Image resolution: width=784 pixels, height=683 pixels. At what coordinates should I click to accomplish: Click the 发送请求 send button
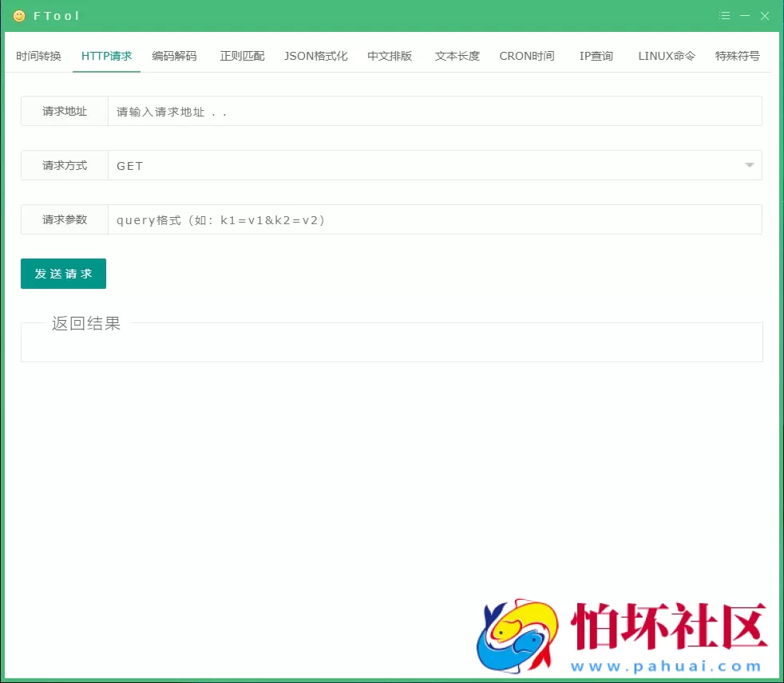pos(63,273)
